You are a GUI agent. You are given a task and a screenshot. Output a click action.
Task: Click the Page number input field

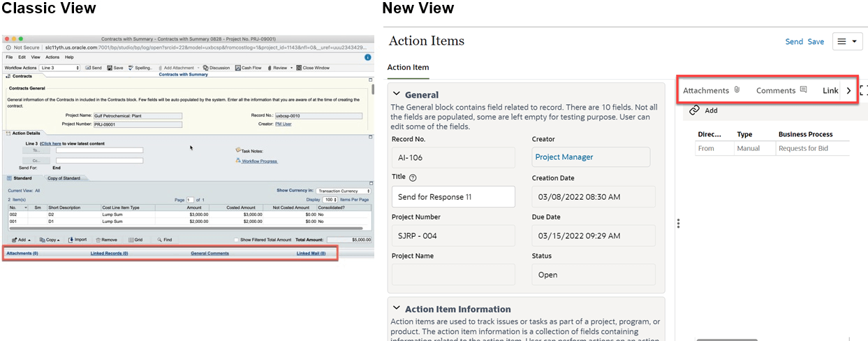(190, 200)
